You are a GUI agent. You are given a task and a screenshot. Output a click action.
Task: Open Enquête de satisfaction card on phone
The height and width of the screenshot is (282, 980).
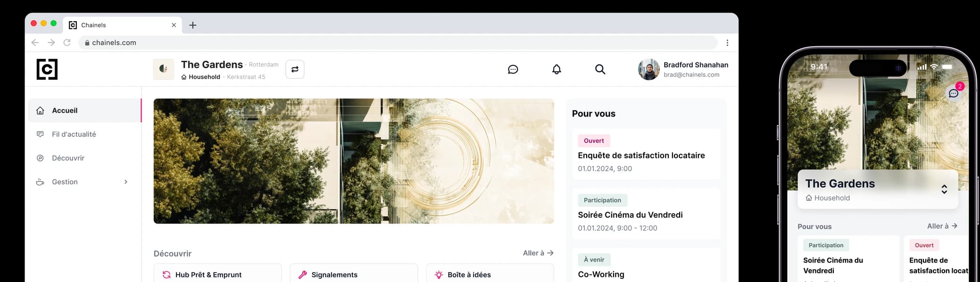[937, 259]
